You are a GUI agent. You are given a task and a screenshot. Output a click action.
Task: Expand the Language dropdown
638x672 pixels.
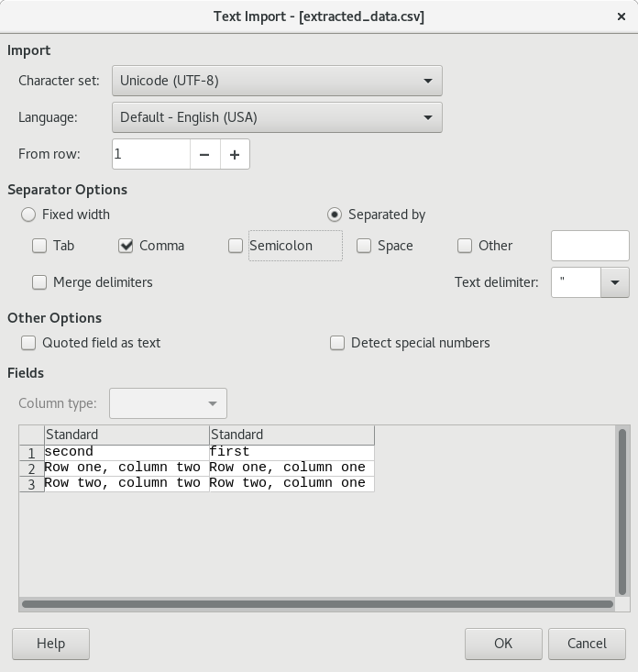click(x=277, y=117)
